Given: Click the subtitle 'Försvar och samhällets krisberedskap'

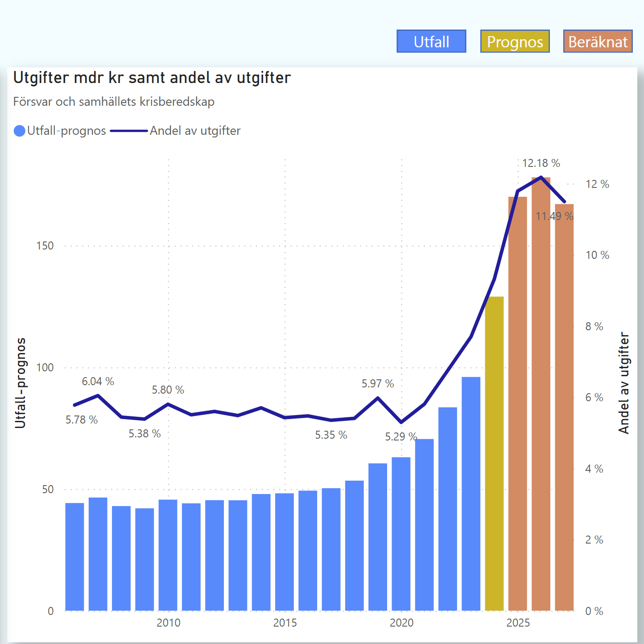Looking at the screenshot, I should (x=114, y=102).
